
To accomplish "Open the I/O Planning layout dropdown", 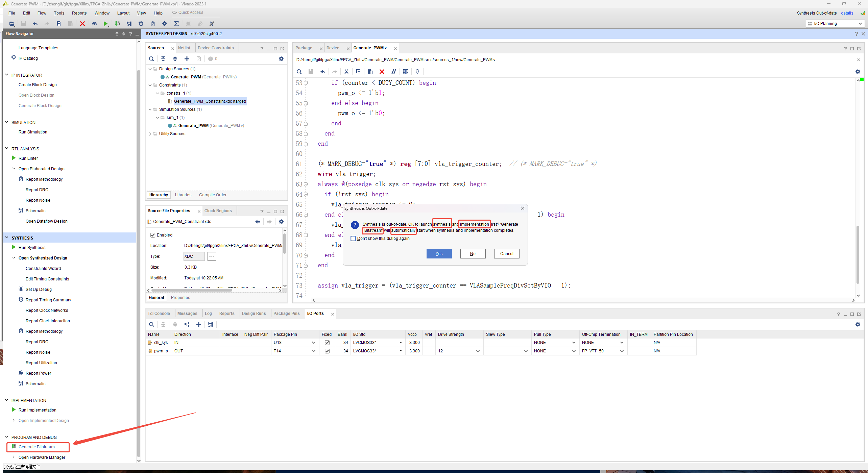I will pyautogui.click(x=835, y=24).
